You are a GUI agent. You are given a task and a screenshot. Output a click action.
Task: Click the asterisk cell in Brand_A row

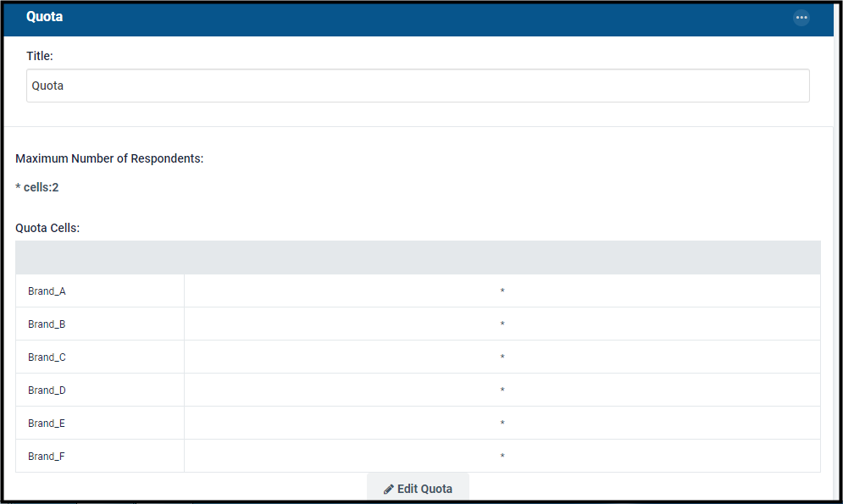[502, 291]
